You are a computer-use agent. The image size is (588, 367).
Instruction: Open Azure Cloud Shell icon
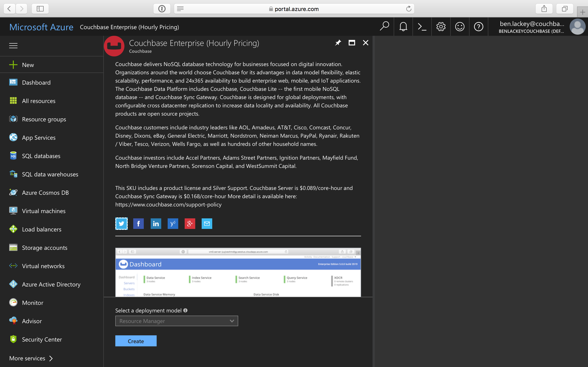[422, 26]
